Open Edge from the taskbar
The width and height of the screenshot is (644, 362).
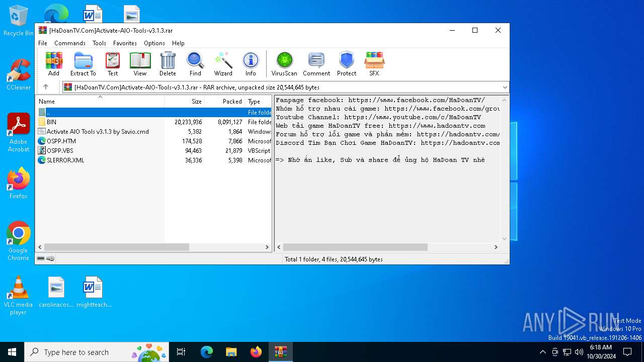click(x=207, y=352)
